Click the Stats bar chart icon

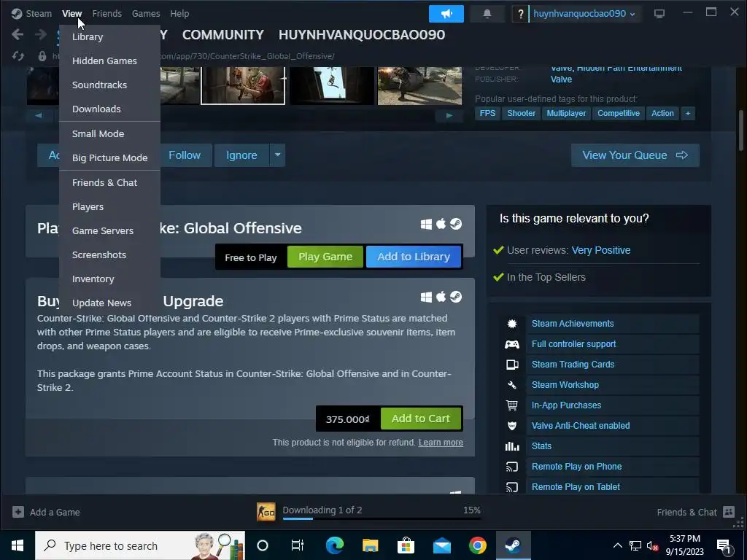512,446
